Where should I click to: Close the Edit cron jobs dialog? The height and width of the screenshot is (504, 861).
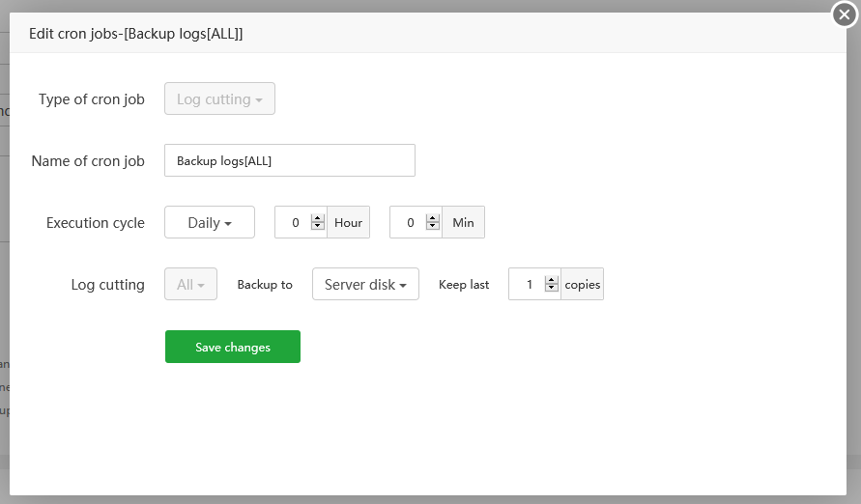coord(844,14)
